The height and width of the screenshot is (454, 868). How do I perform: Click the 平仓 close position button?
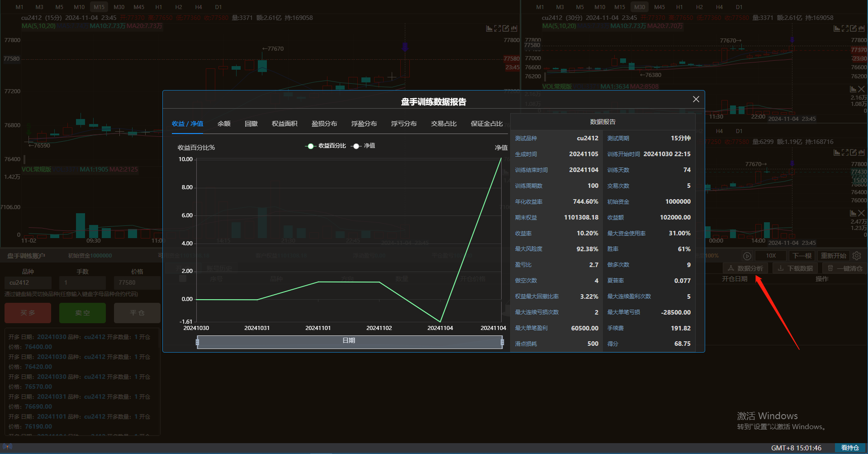(137, 313)
